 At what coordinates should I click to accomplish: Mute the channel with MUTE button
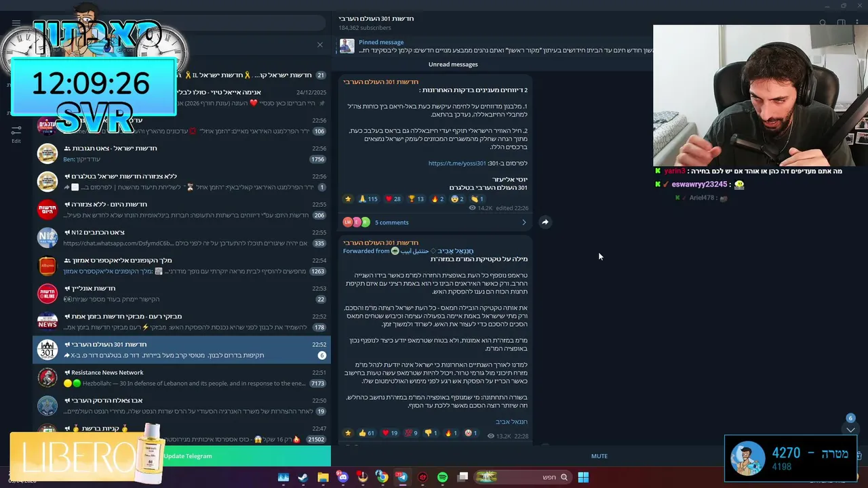[x=599, y=456]
